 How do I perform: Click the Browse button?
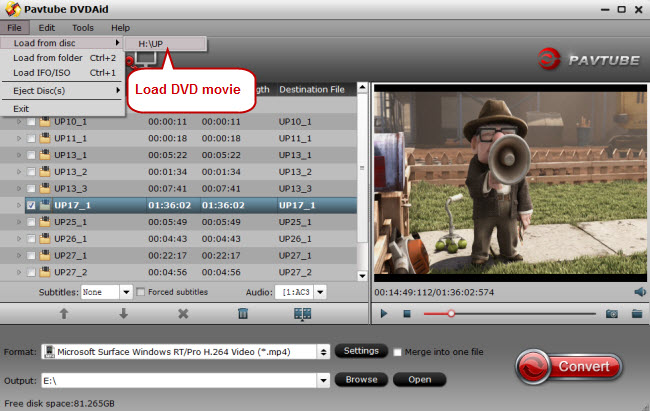coord(361,379)
